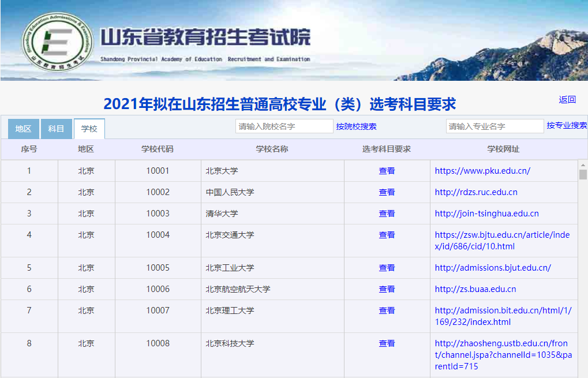Click the 学校网址 column header
This screenshot has width=588, height=378.
coord(504,149)
